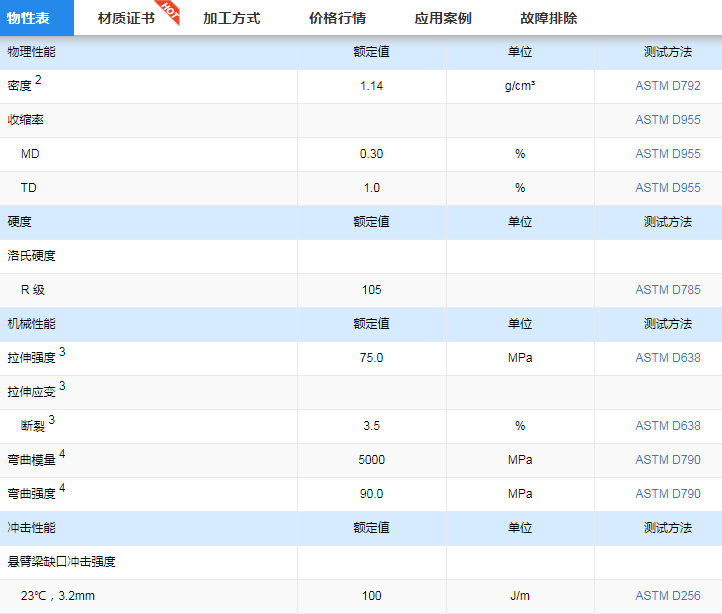Viewport: 722px width, 614px height.
Task: Open ASTM D638 in the 断裂 row
Action: (667, 426)
